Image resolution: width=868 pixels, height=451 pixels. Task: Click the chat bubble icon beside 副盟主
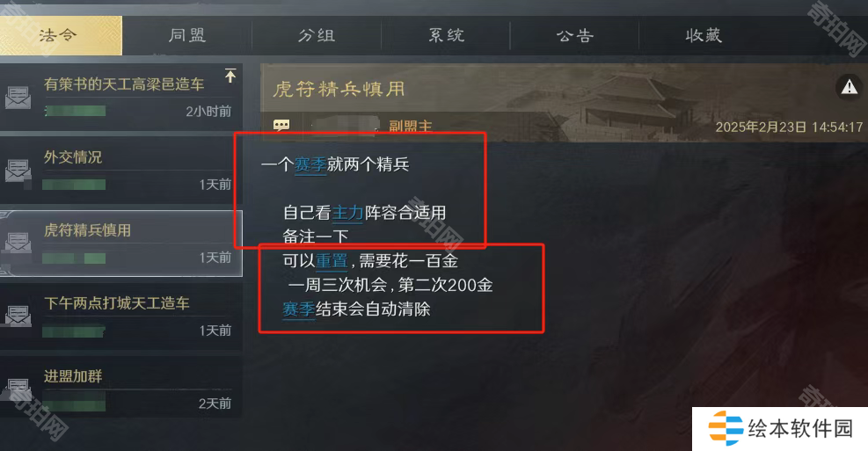tap(281, 126)
